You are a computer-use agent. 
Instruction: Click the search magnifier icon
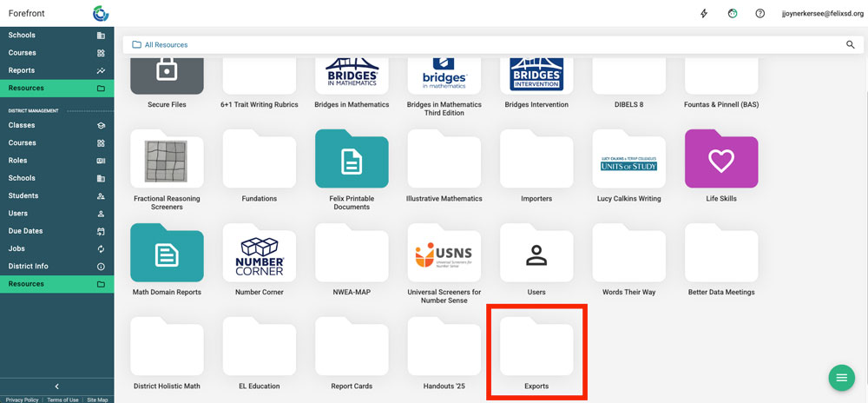[850, 44]
